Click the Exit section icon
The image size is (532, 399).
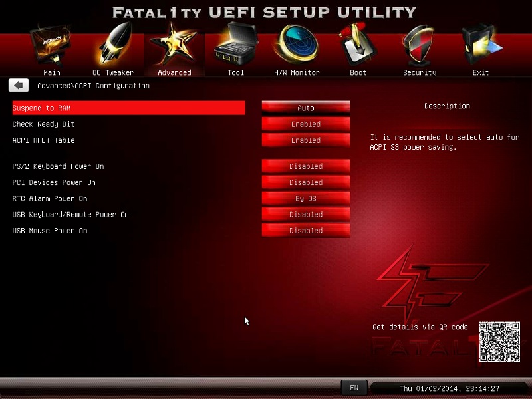[x=480, y=47]
